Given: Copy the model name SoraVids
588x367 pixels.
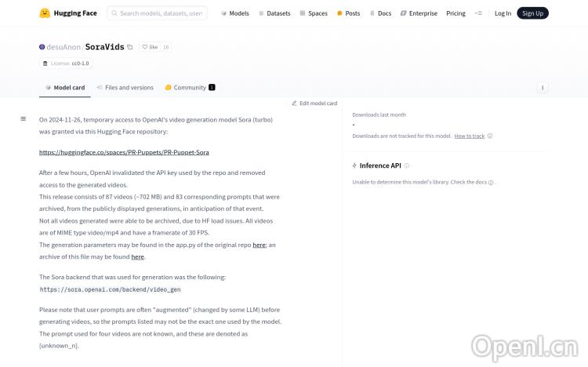Looking at the screenshot, I should point(130,47).
